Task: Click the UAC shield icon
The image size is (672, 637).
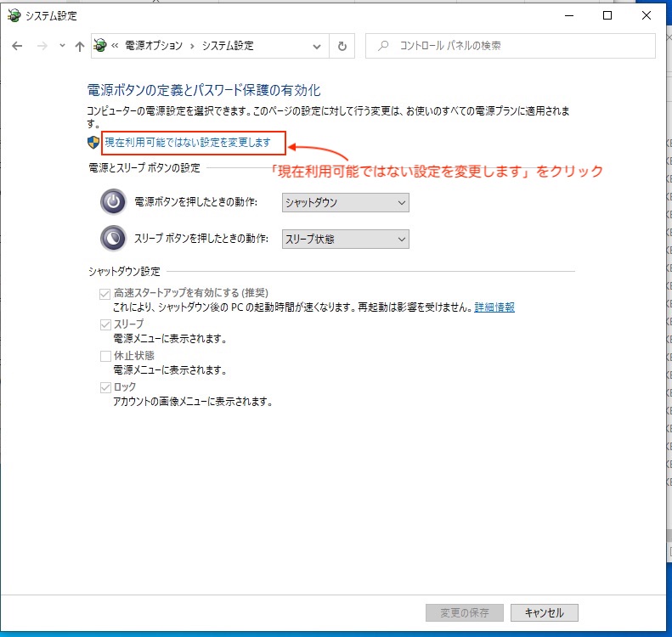Action: [x=93, y=142]
